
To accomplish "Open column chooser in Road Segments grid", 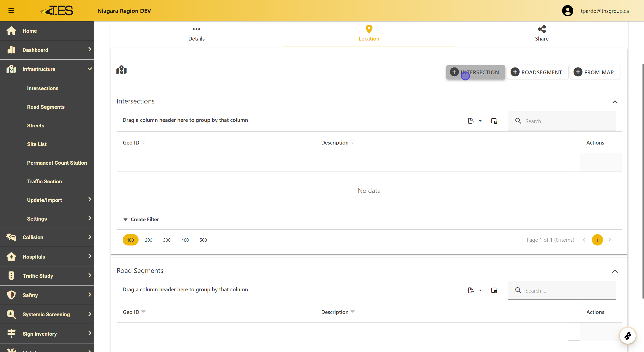I will [494, 291].
